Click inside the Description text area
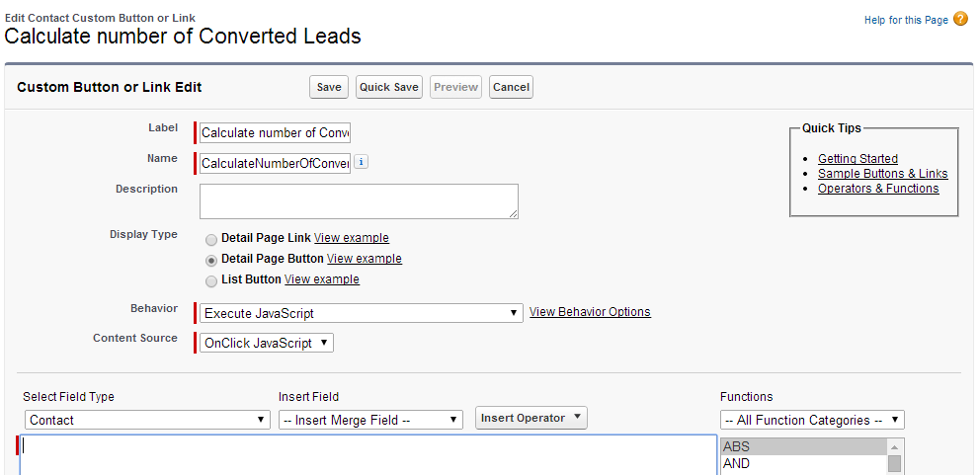980x475 pixels. (x=359, y=201)
